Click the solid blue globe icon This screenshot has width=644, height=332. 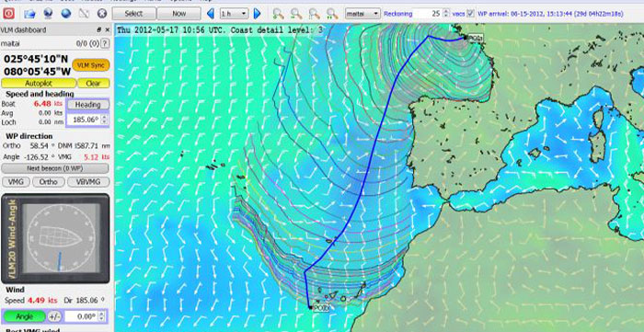pyautogui.click(x=65, y=14)
